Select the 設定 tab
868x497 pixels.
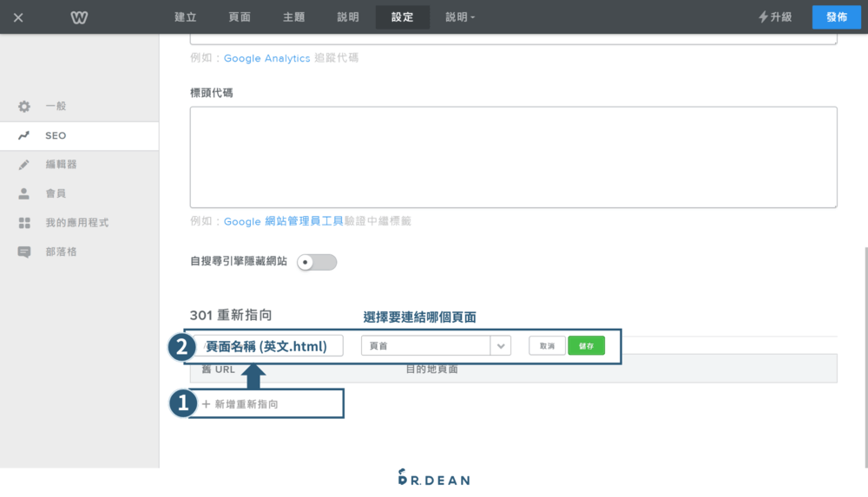pos(403,17)
